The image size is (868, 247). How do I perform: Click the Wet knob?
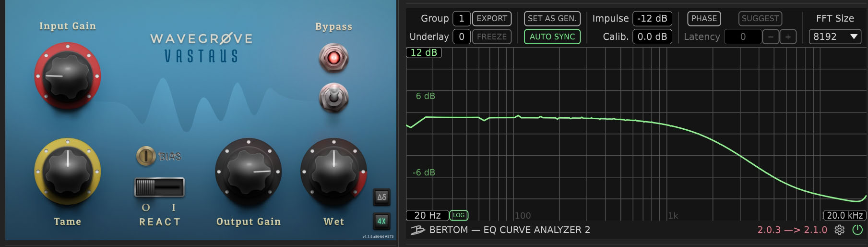coord(334,171)
